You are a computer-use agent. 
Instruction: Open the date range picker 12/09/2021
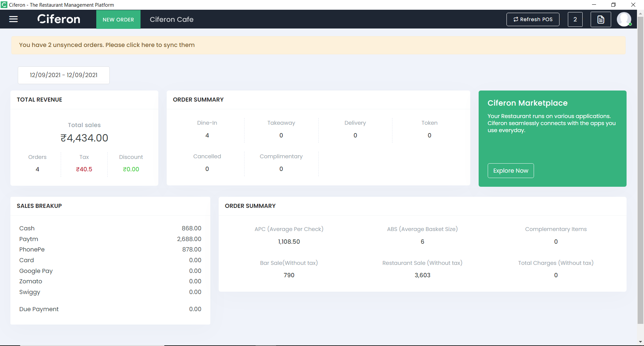tap(64, 75)
